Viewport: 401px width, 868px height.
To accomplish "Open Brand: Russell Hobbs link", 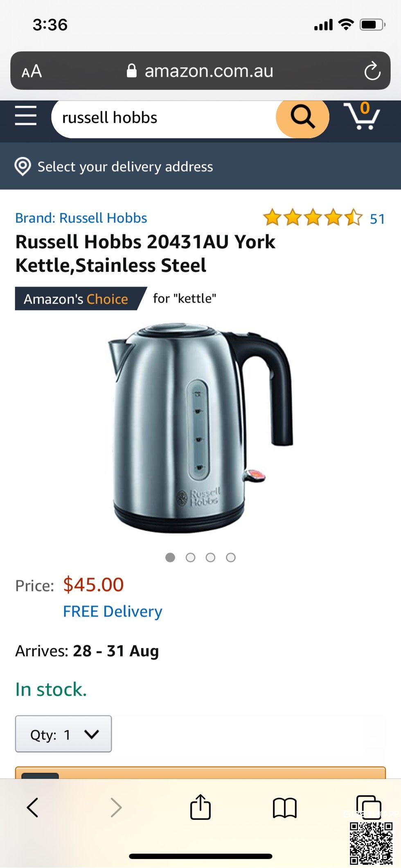I will 81,218.
